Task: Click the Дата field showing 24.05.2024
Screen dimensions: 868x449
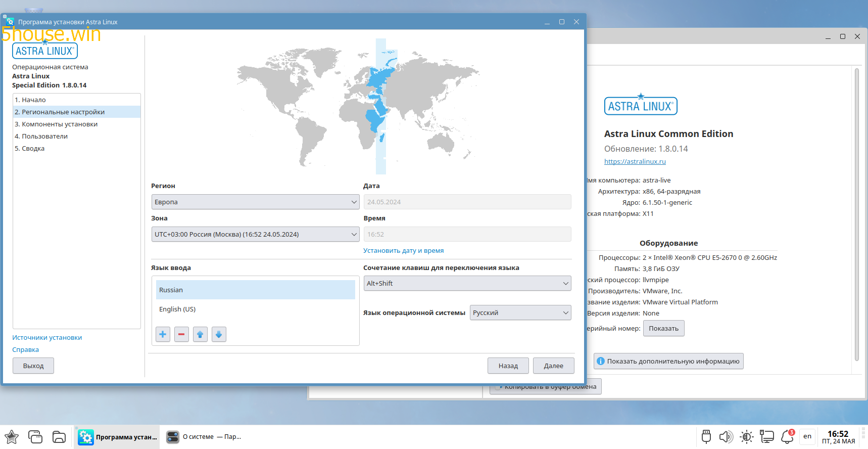Action: click(x=467, y=202)
